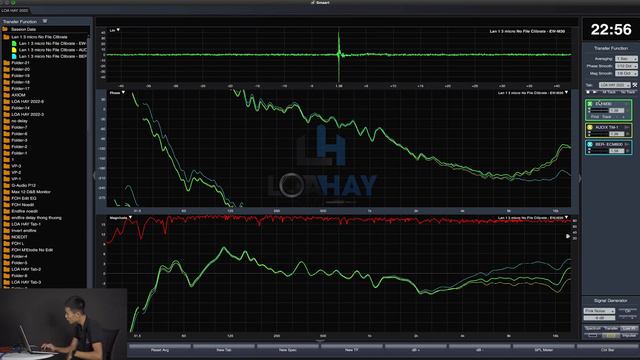Click the Reset Avg button
This screenshot has height=360, width=640.
pyautogui.click(x=160, y=350)
